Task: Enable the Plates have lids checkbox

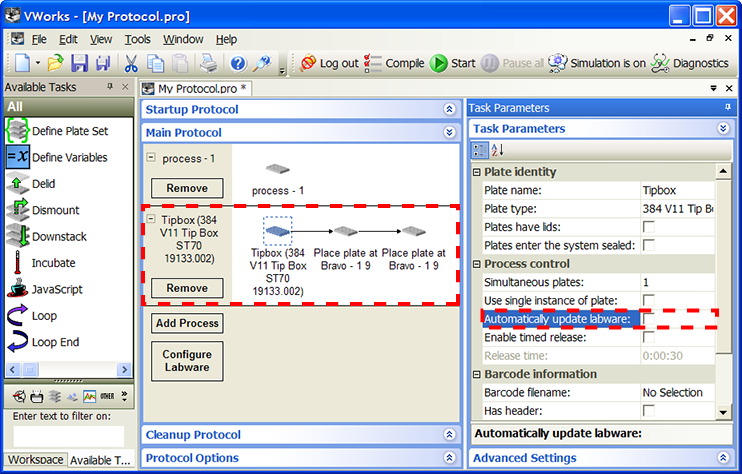Action: pos(649,227)
